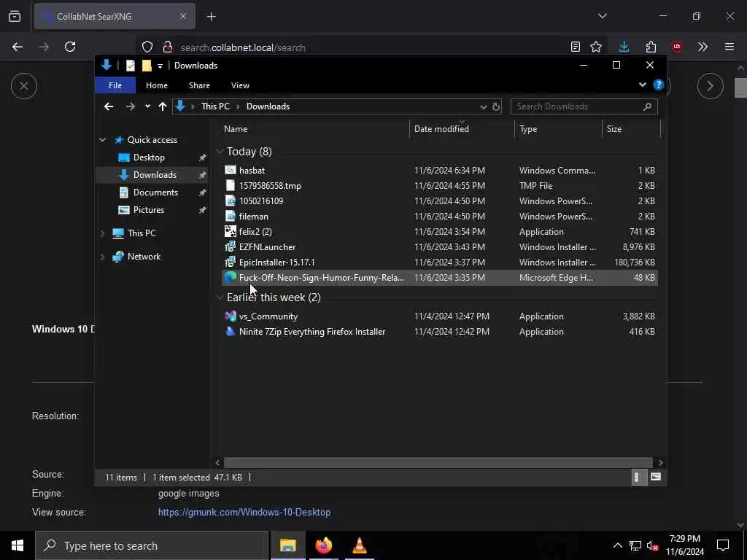Open Customize Quick Access Toolbar dropdown

(160, 66)
